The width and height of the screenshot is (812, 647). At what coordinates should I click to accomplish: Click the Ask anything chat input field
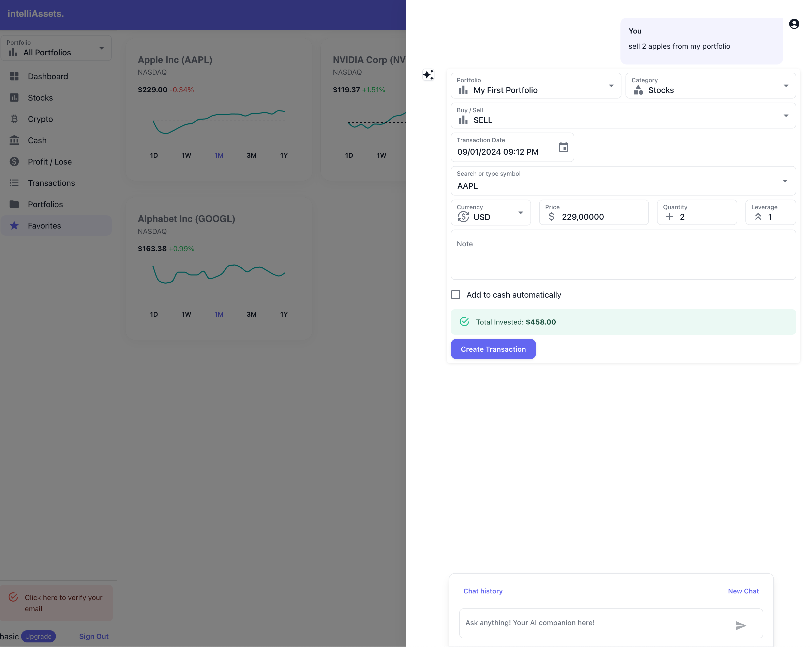tap(595, 623)
